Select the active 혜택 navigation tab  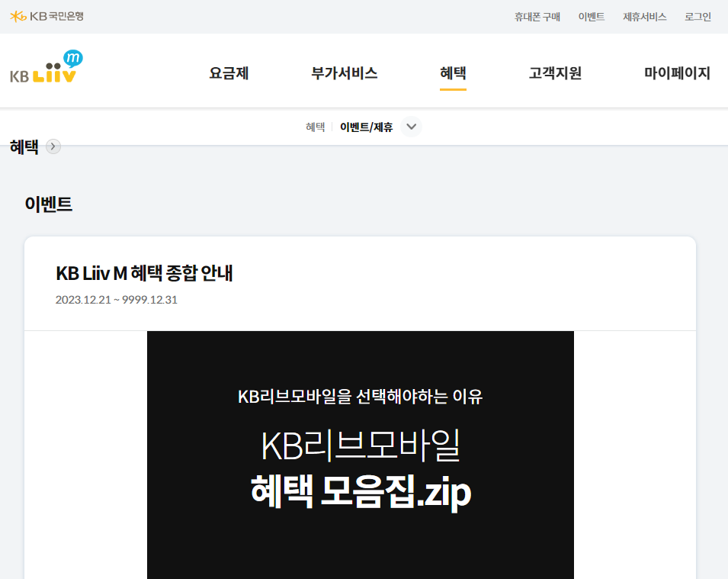453,73
